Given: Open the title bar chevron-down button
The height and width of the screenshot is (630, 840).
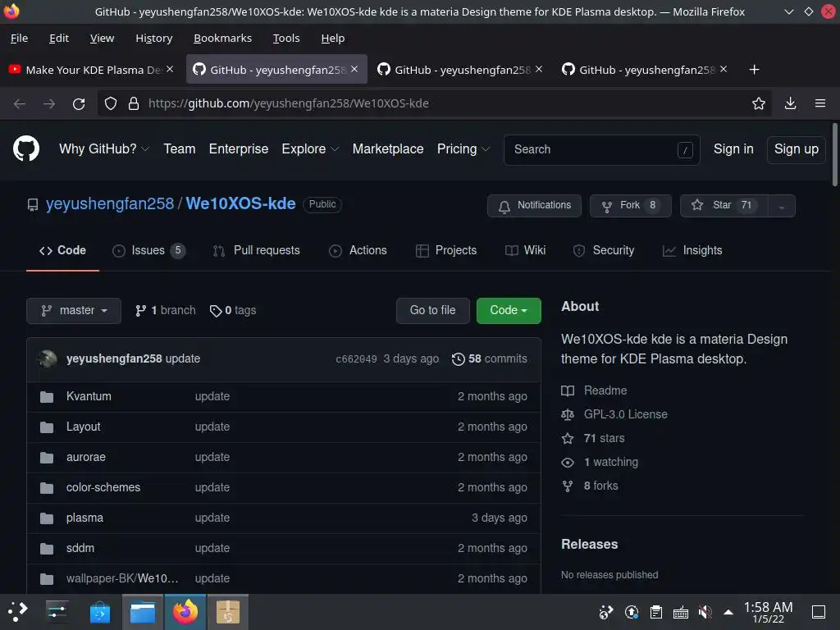Looking at the screenshot, I should [x=788, y=11].
